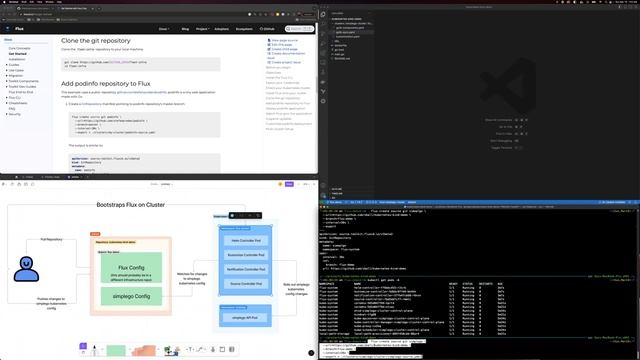Click the selection color circle in floating toolbar
The height and width of the screenshot is (360, 640).
[232, 216]
